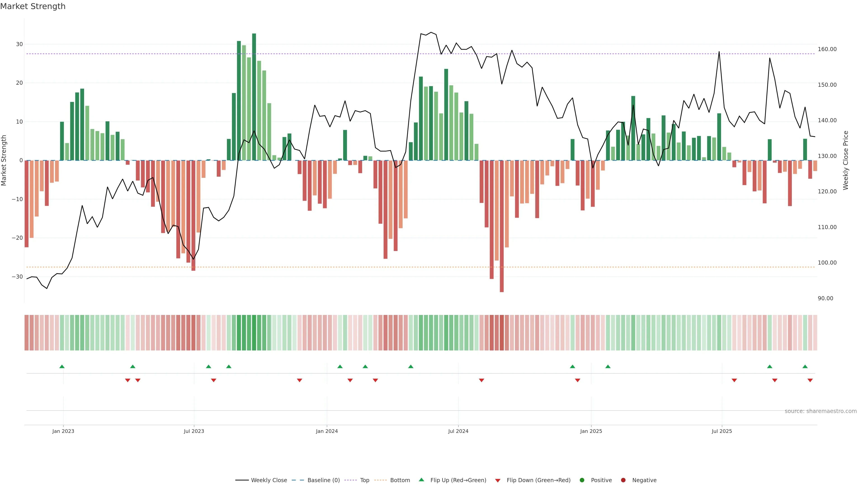The height and width of the screenshot is (488, 868).
Task: Click the Jan 2025 x-axis label
Action: click(591, 431)
